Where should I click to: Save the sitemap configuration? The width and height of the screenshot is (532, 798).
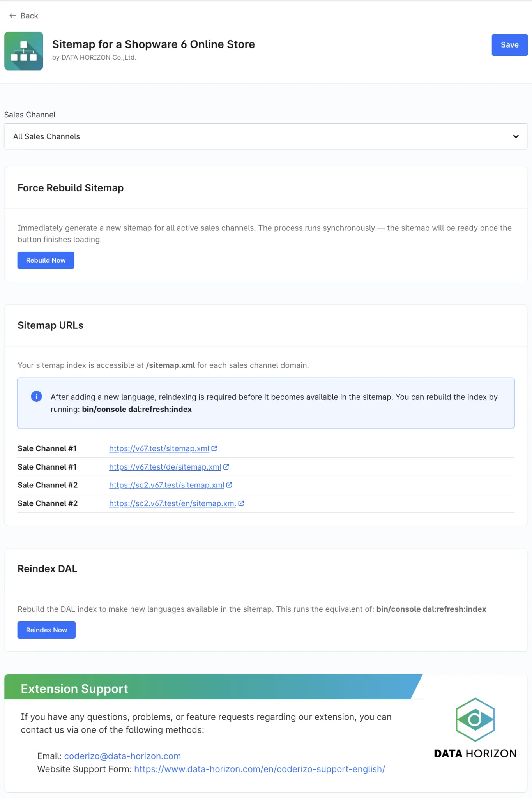click(509, 45)
